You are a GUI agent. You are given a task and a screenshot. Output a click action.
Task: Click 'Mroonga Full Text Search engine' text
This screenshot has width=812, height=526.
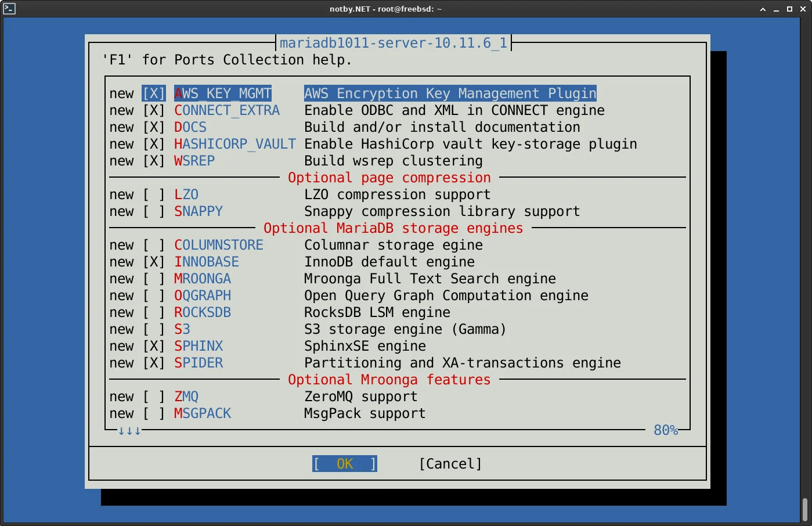tap(430, 279)
